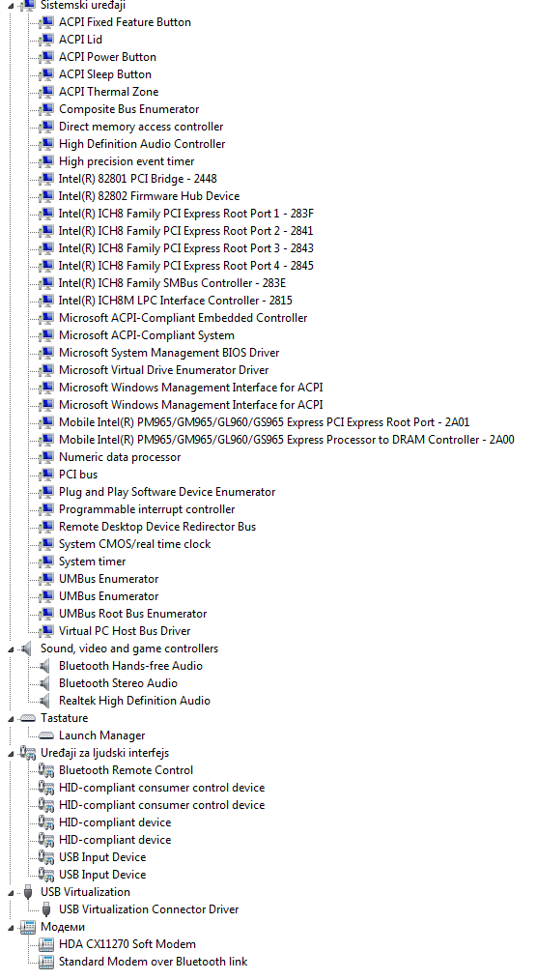Click the Standard Modem over Bluetooth link icon
Viewport: 536px width, 980px height.
46,962
